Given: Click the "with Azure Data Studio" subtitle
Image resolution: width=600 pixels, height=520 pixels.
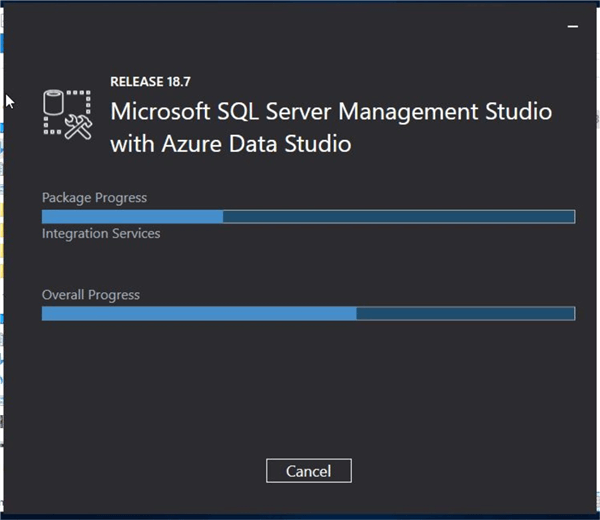Looking at the screenshot, I should pos(230,144).
